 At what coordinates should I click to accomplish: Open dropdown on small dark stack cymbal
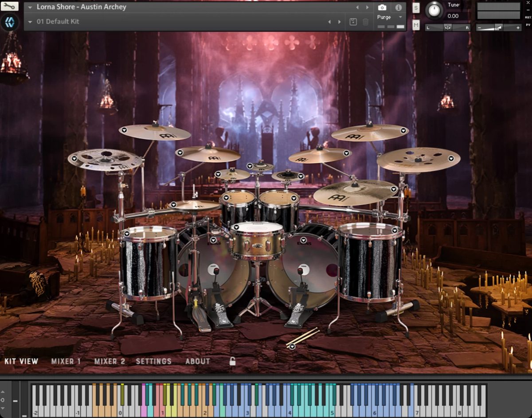pyautogui.click(x=301, y=176)
